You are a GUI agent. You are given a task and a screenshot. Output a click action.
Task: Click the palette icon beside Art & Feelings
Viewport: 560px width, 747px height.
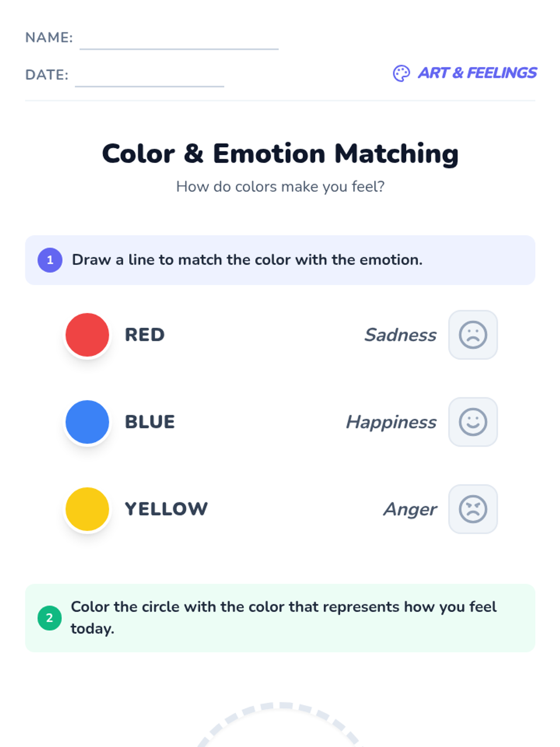click(401, 73)
